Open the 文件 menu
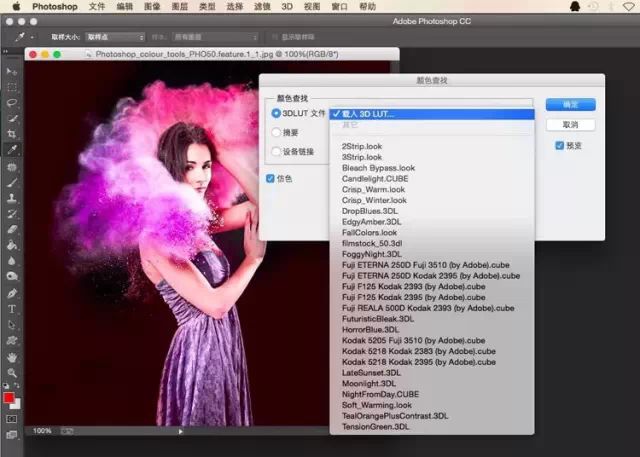Viewport: 640px width, 457px height. pos(97,6)
